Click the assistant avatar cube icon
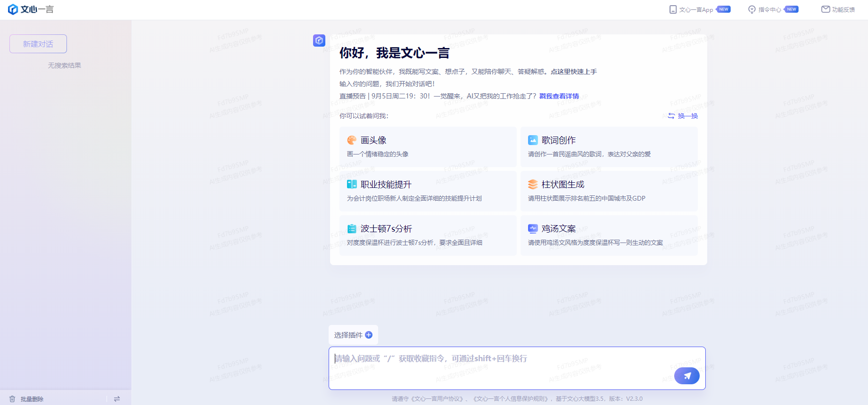 coord(319,40)
